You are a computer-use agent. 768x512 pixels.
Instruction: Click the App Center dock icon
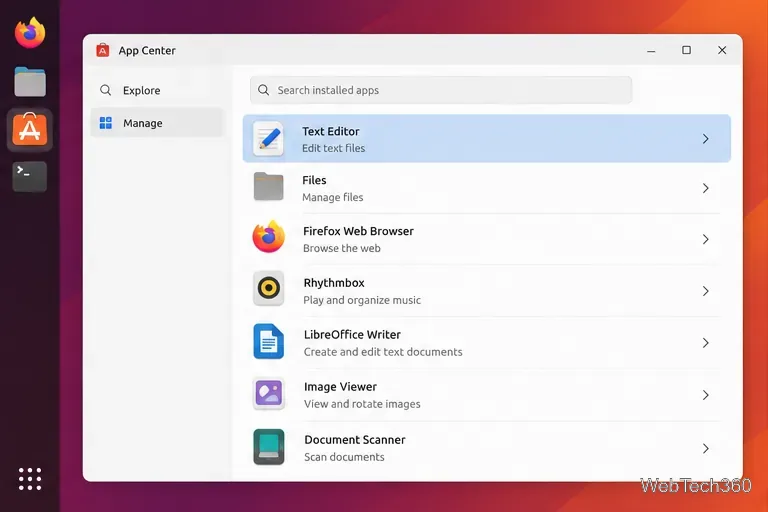coord(30,129)
